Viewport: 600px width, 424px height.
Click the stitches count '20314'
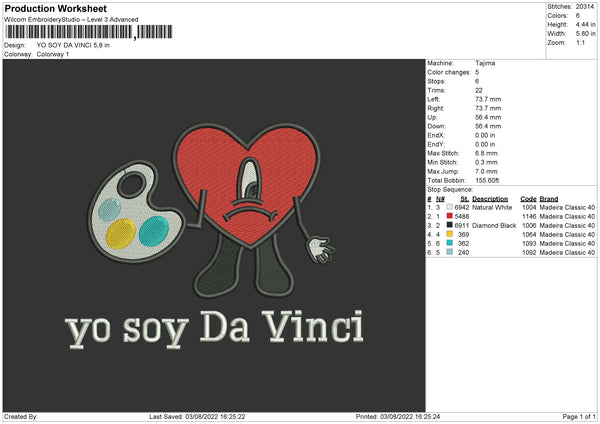[x=585, y=7]
